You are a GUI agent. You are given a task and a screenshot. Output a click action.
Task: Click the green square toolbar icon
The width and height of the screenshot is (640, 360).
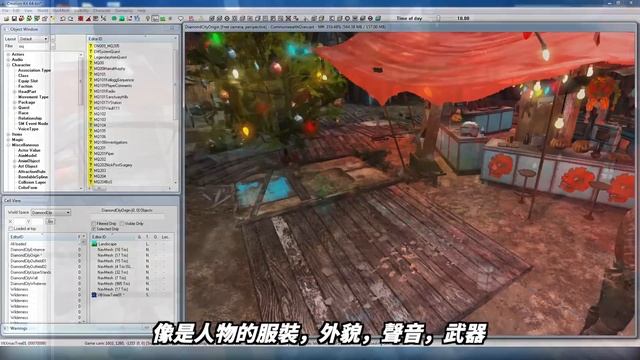122,18
